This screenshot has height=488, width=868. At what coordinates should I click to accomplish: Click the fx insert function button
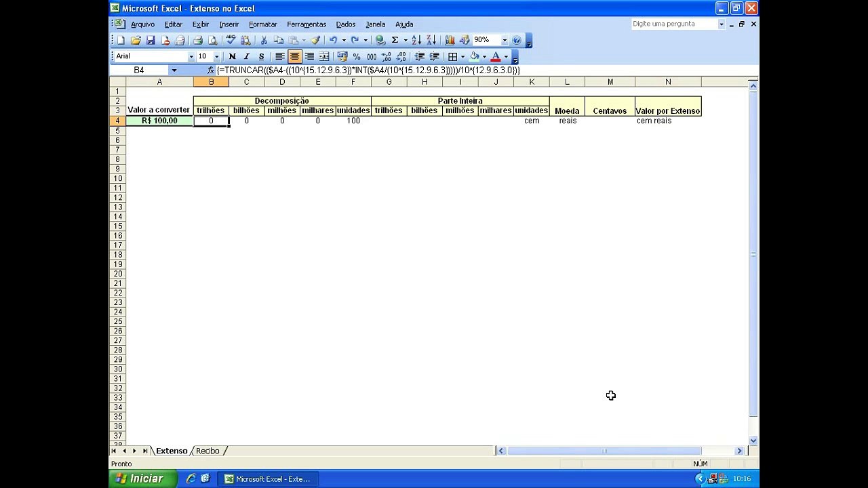click(211, 70)
